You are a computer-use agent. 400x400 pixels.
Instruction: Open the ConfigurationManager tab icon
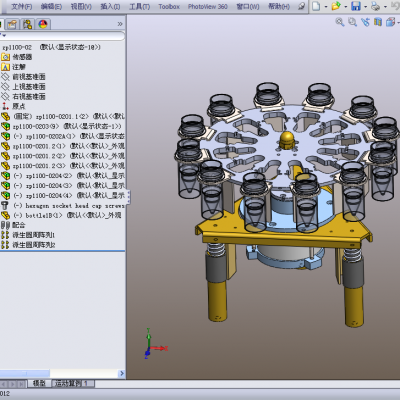pyautogui.click(x=28, y=24)
